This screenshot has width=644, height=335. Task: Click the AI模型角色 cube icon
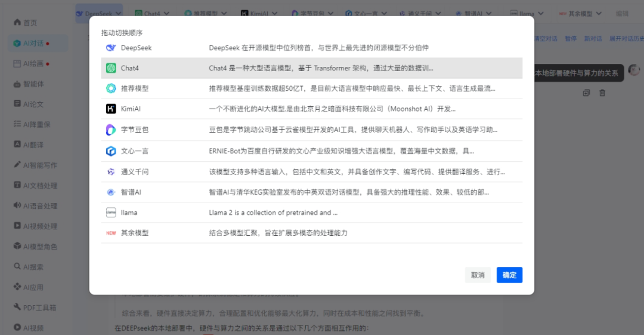coord(17,245)
